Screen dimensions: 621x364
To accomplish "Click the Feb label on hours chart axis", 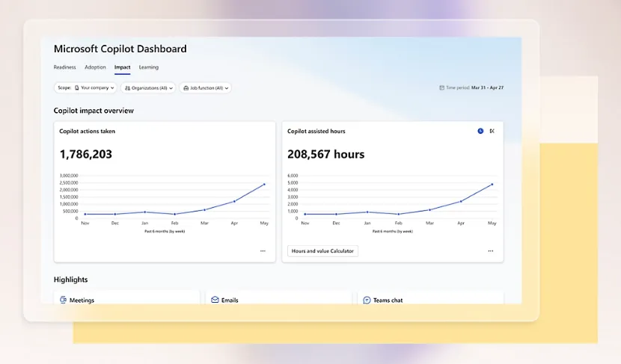I will [x=399, y=223].
